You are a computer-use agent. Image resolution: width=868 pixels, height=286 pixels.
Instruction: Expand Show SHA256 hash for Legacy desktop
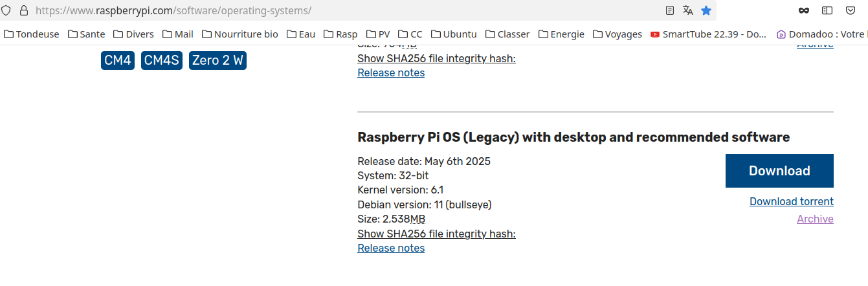point(436,234)
